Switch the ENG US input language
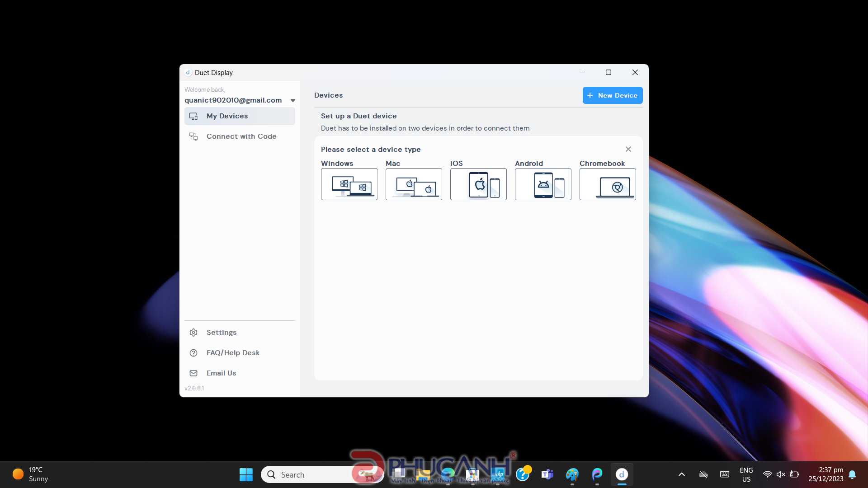This screenshot has height=488, width=868. point(746,474)
